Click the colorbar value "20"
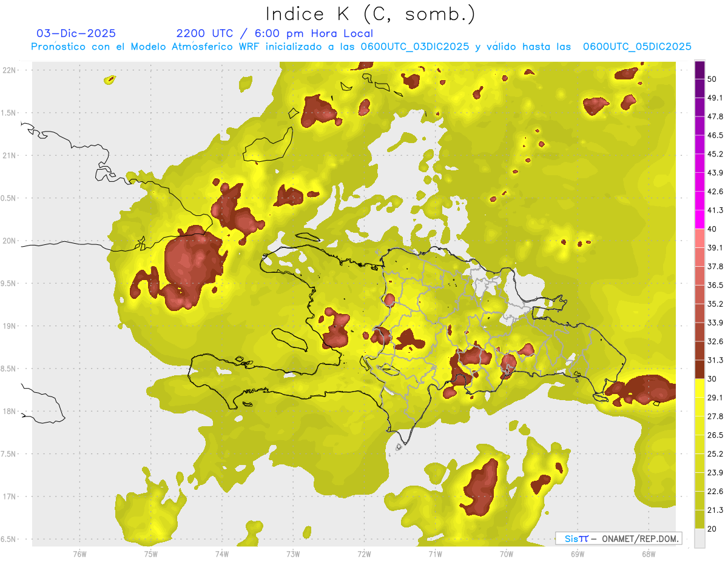 [x=712, y=529]
